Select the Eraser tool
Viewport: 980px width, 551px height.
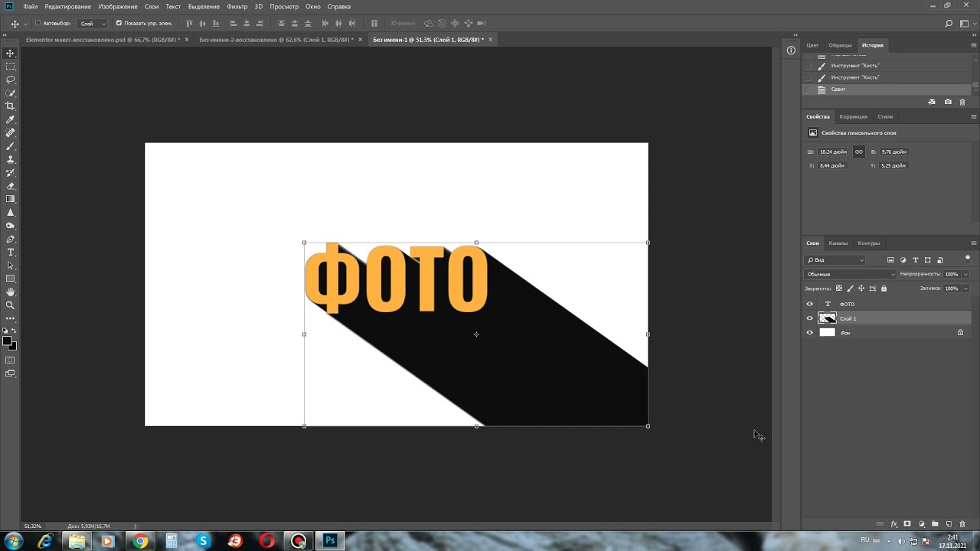(x=10, y=186)
